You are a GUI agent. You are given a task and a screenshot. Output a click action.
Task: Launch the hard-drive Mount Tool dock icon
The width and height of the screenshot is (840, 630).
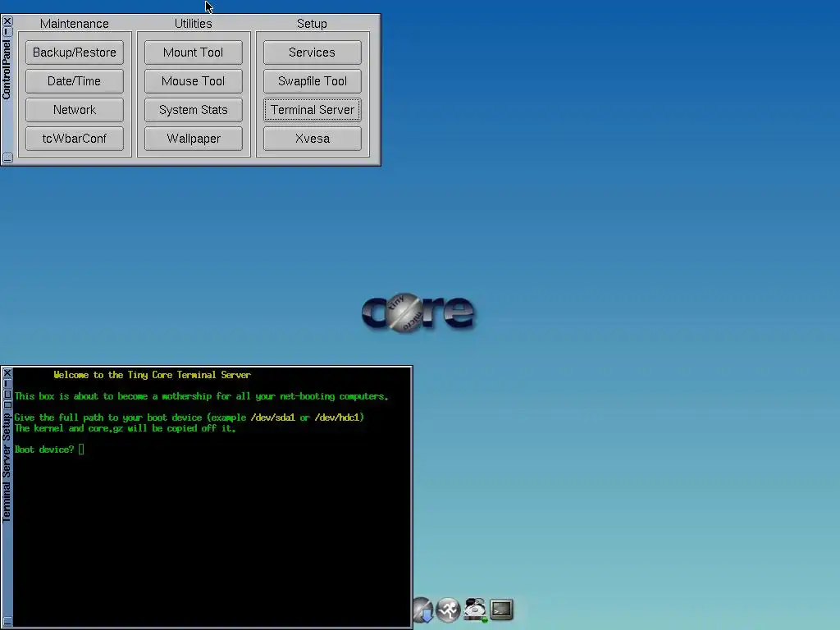475,609
